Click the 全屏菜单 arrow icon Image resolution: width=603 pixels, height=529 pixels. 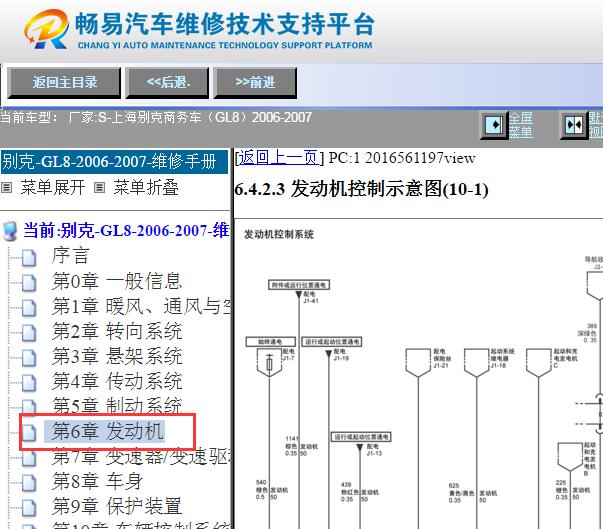[x=494, y=125]
